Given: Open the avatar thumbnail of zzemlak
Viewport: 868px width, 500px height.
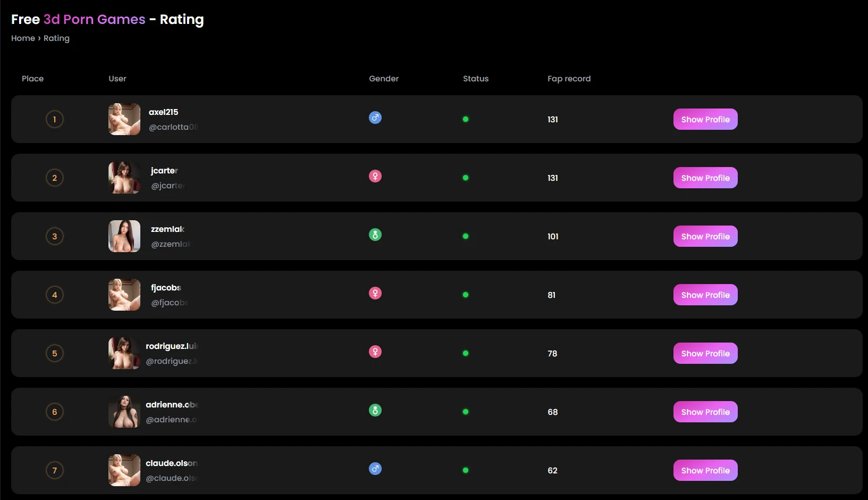Looking at the screenshot, I should click(x=124, y=236).
